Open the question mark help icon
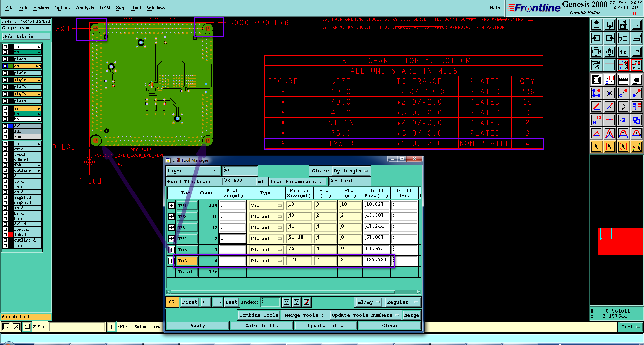This screenshot has height=345, width=644. tap(636, 52)
